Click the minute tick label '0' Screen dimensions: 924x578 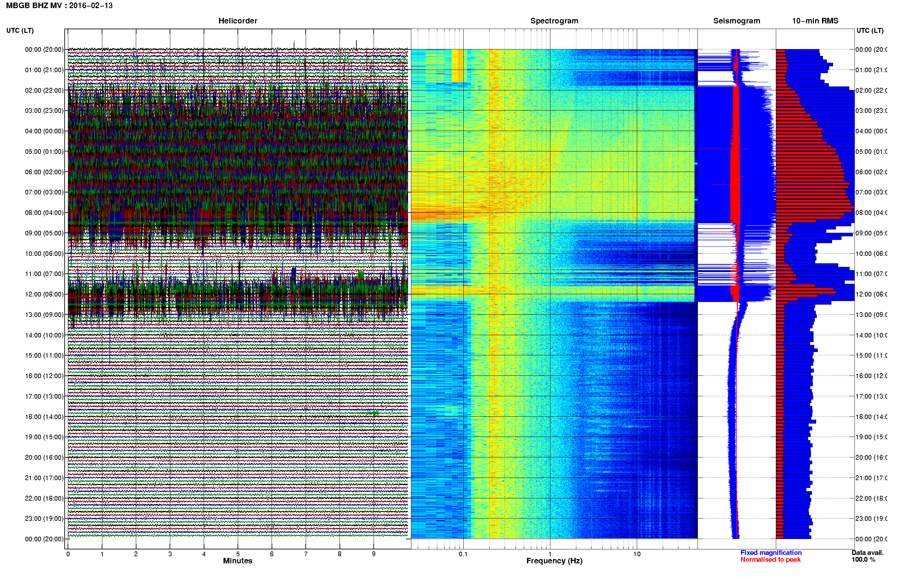pyautogui.click(x=68, y=554)
